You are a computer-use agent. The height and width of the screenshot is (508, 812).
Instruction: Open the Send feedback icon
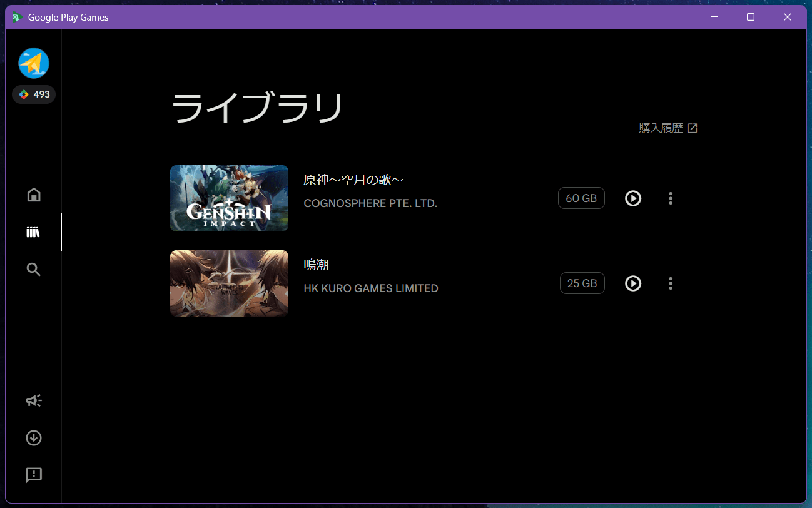34,475
